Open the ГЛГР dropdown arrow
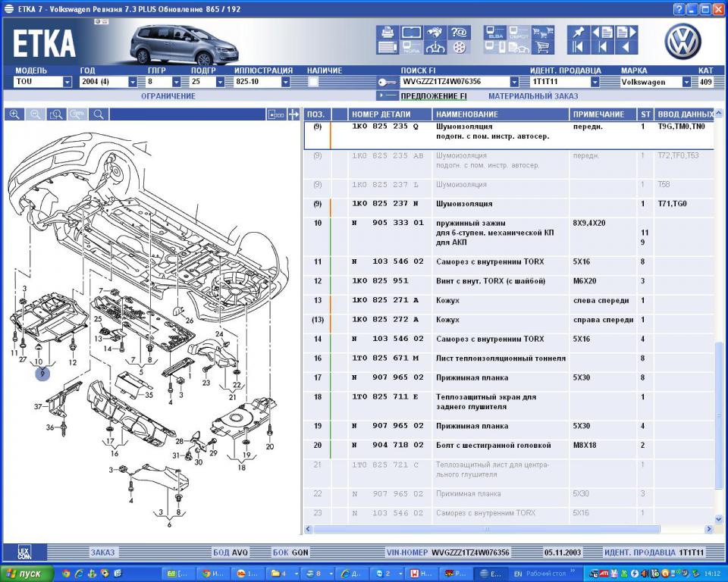 [x=177, y=82]
